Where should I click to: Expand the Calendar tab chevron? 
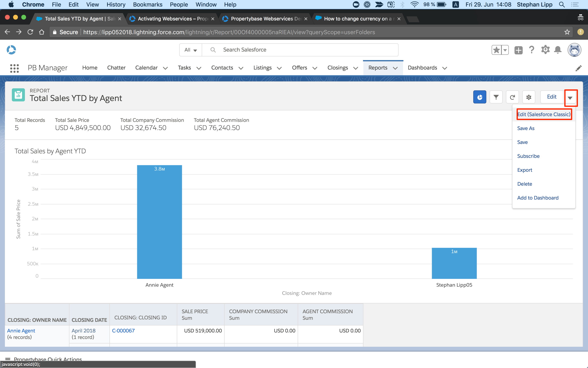[x=165, y=68]
